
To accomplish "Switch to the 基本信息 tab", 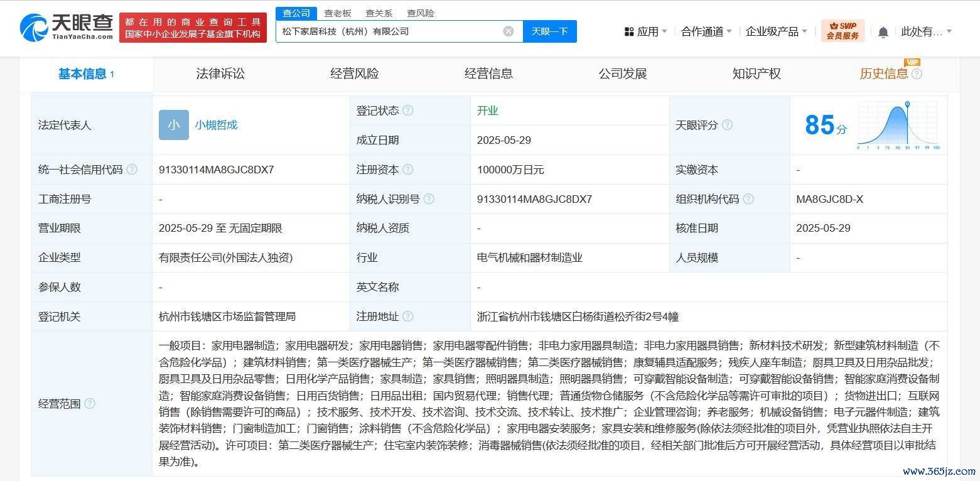I will (x=86, y=74).
